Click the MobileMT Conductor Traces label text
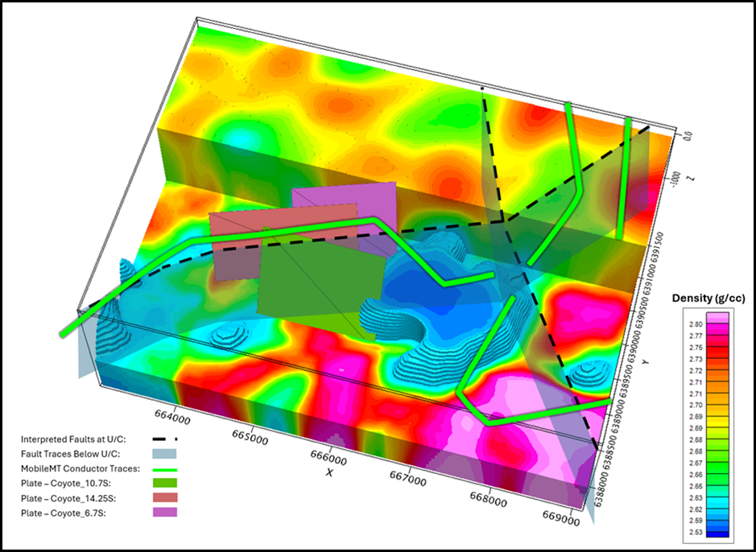Screen dimensions: 756x552 coord(81,468)
